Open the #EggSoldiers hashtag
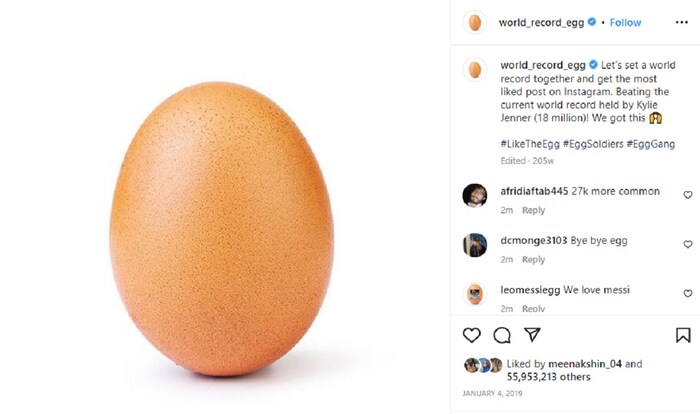The height and width of the screenshot is (414, 700). pos(593,144)
